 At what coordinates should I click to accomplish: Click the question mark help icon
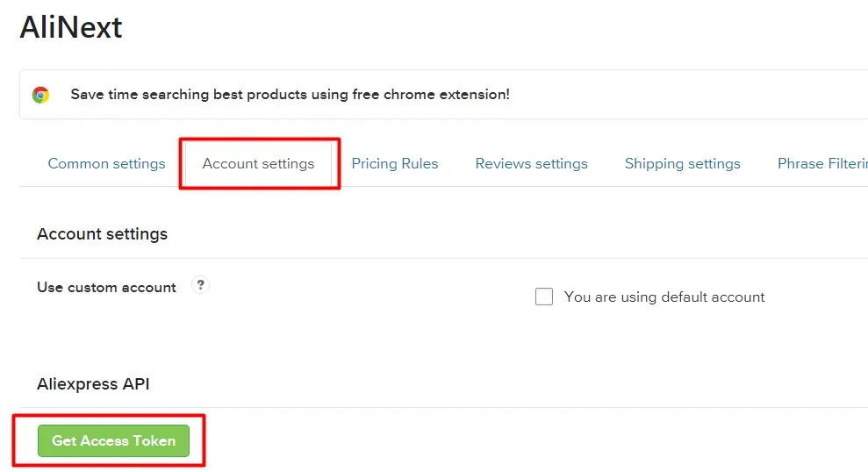point(201,285)
